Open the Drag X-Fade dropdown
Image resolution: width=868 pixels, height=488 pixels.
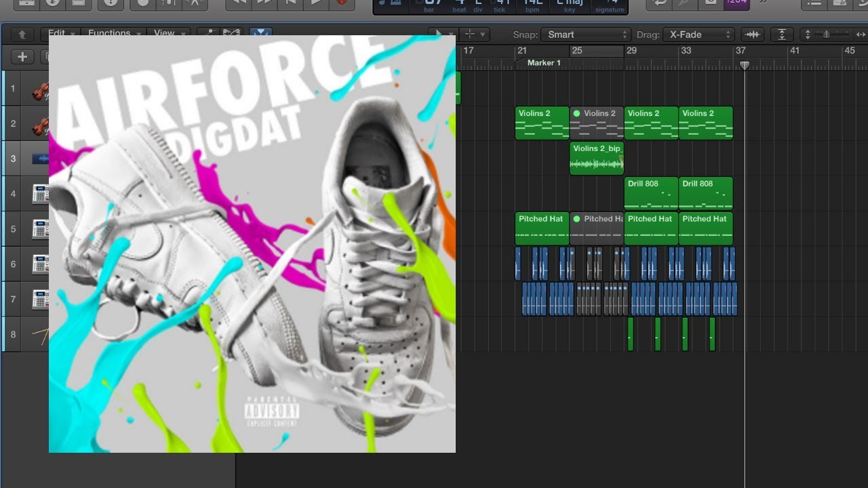tap(698, 35)
